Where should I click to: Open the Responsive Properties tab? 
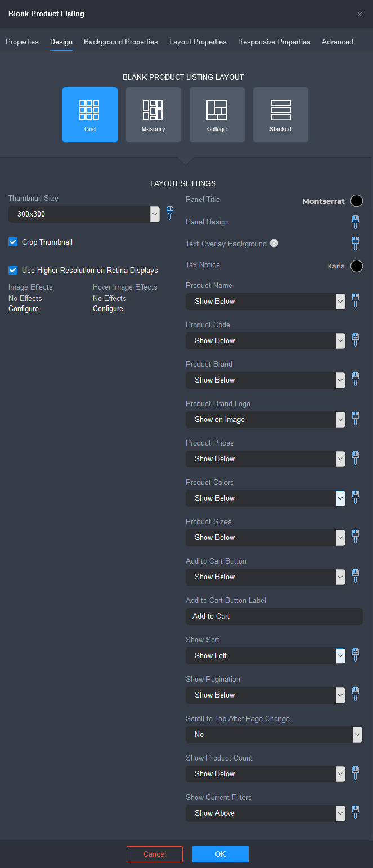274,42
